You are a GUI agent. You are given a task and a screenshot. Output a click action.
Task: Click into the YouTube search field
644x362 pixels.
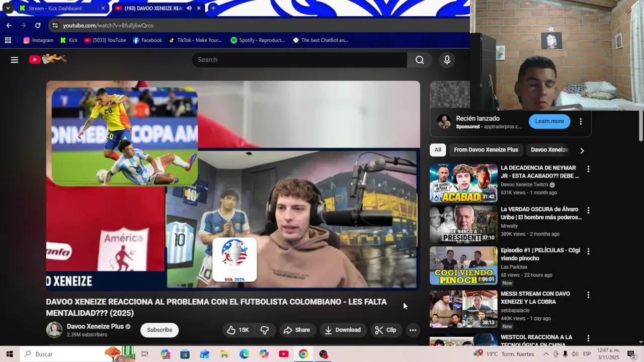(299, 60)
